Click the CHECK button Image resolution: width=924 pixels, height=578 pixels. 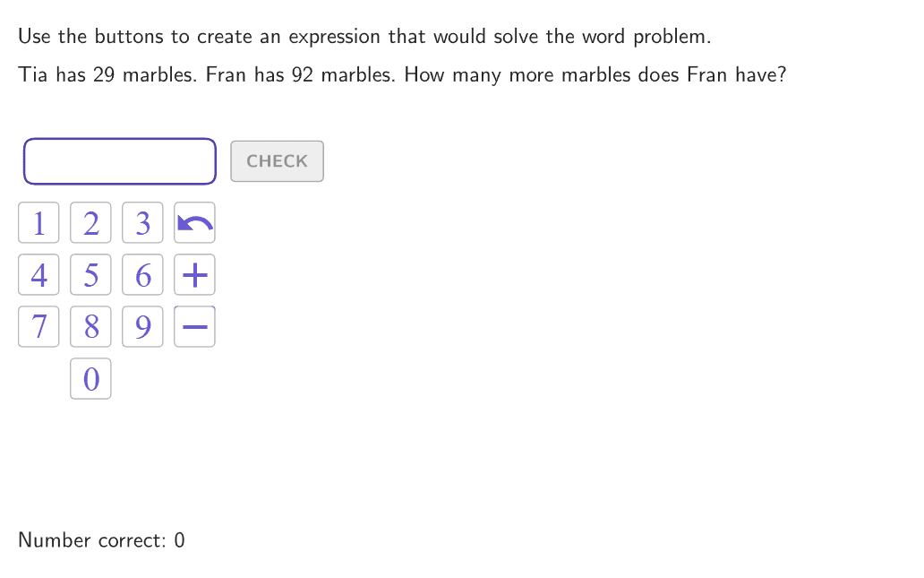coord(277,161)
